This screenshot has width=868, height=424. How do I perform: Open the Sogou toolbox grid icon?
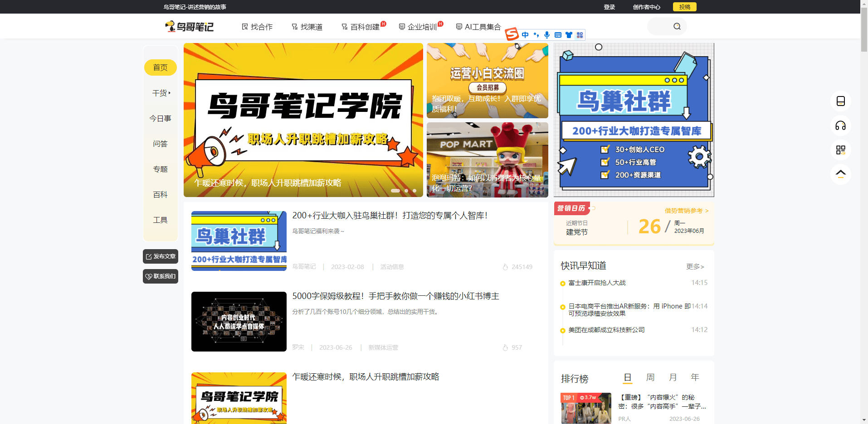(x=580, y=35)
